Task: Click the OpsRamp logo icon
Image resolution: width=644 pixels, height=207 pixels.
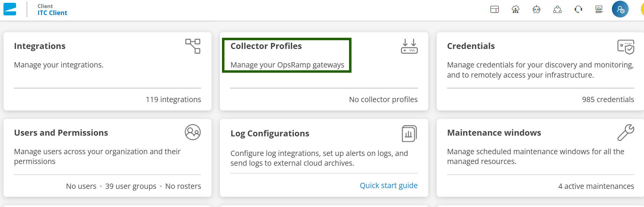Action: [x=10, y=9]
